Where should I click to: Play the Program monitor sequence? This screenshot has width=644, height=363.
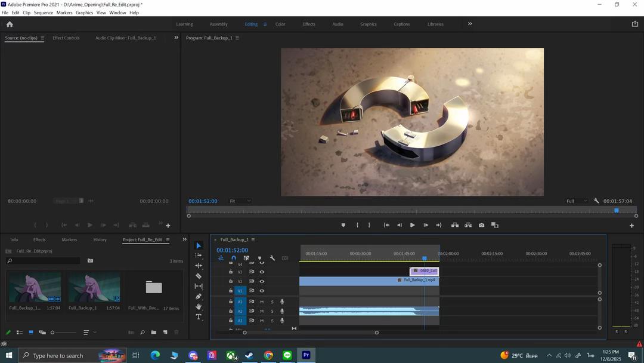point(413,225)
